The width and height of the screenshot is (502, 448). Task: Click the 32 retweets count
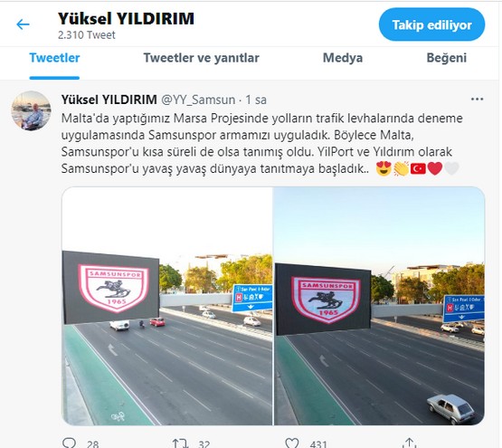204,443
